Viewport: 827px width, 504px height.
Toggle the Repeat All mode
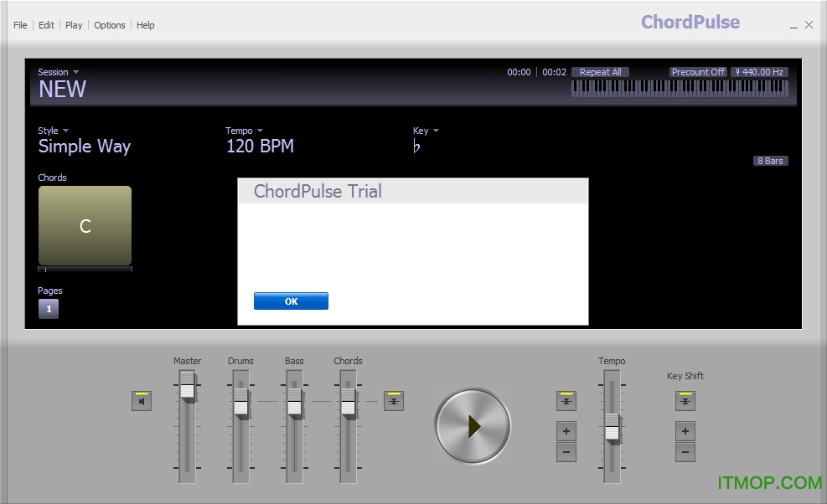[x=600, y=72]
